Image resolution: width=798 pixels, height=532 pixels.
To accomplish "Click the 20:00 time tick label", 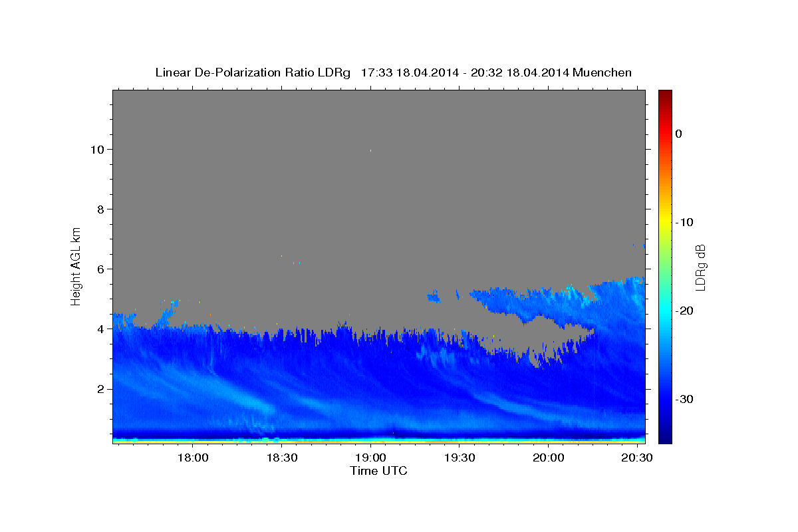I will 548,458.
